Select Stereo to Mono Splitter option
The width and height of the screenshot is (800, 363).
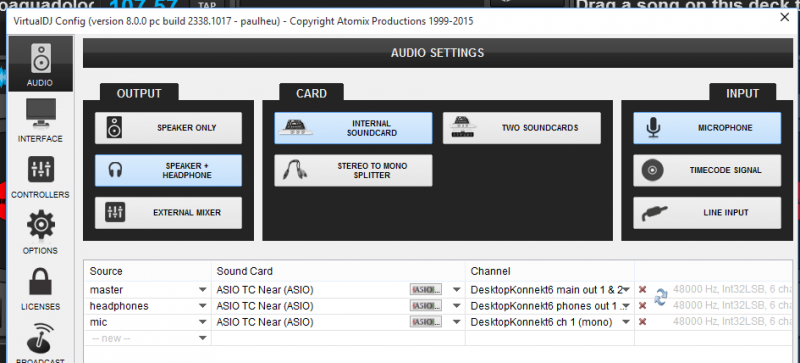click(353, 171)
